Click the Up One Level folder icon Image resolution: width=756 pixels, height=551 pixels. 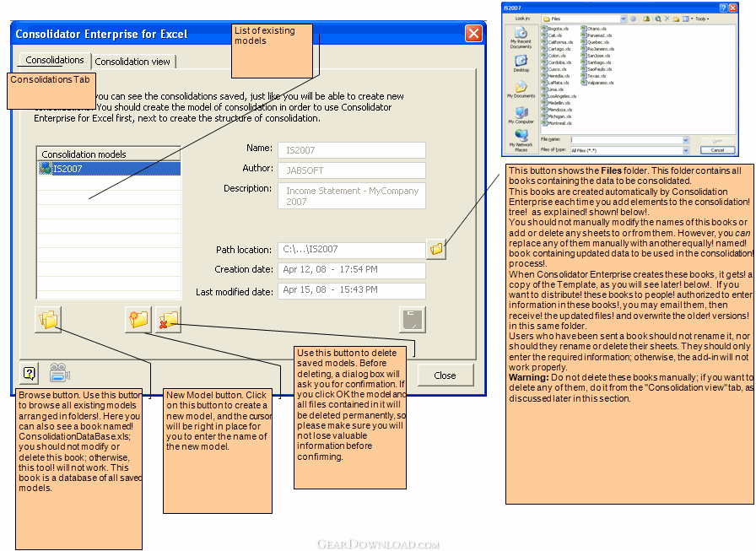pos(646,19)
